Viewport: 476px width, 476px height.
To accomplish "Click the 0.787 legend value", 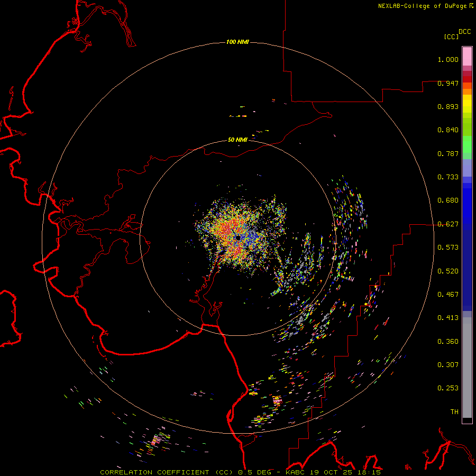I will [x=448, y=153].
